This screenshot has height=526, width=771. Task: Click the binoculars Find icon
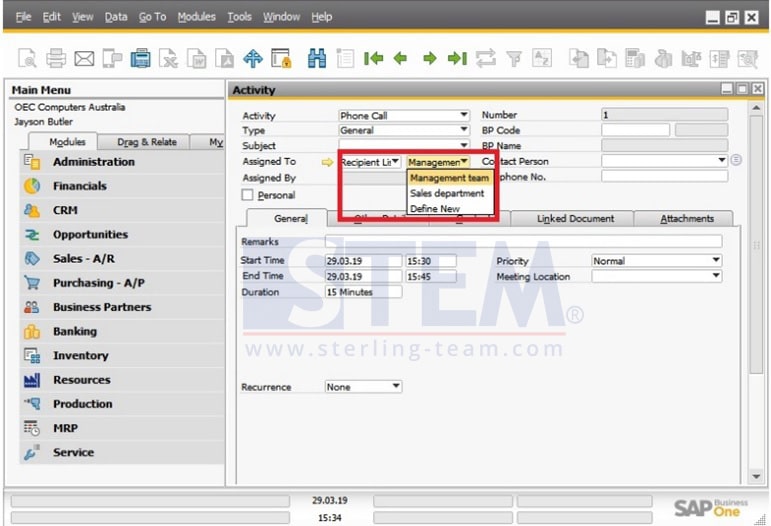317,58
